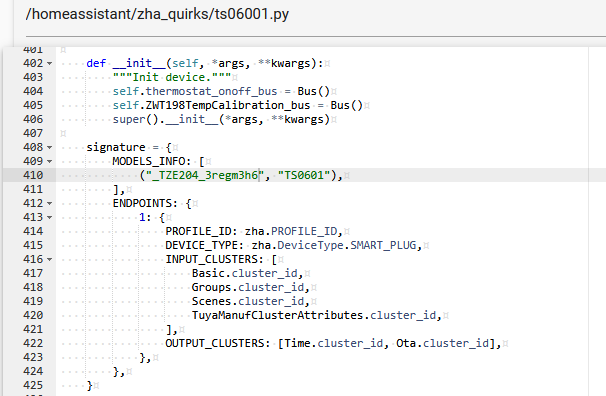Place cursor in "TS0601" string
The width and height of the screenshot is (606, 396).
[304, 175]
